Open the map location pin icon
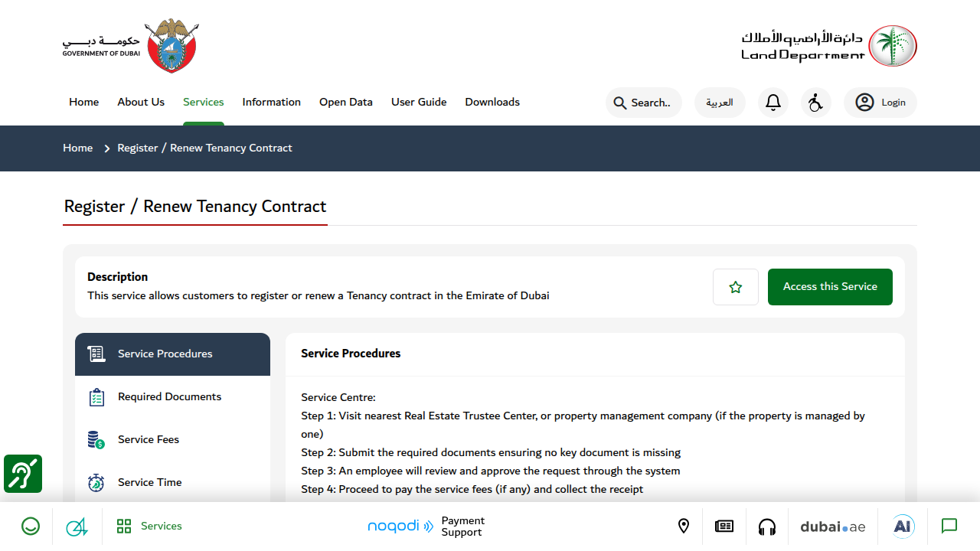This screenshot has width=980, height=551. tap(684, 527)
